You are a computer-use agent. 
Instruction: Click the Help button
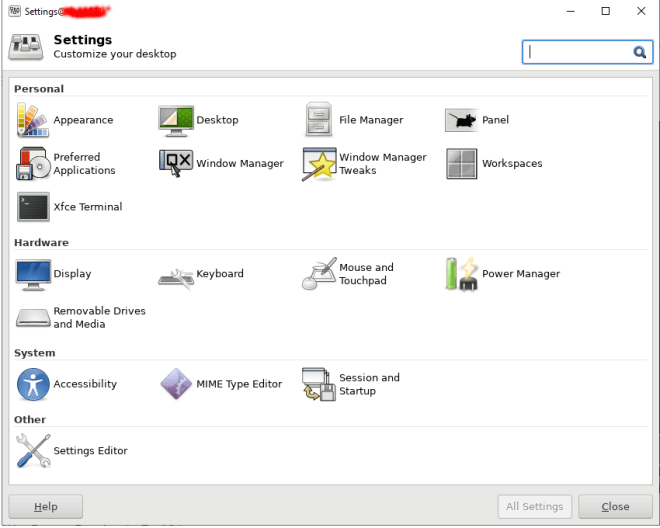coord(46,507)
